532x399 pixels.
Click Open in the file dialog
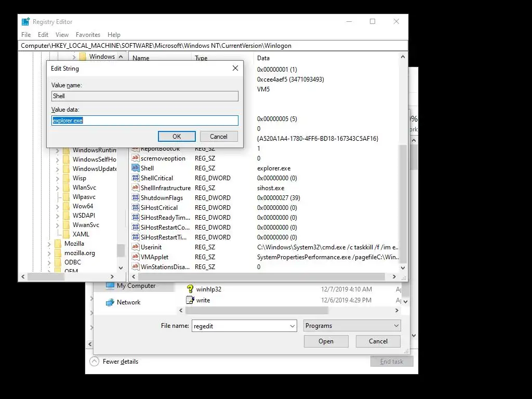326,341
